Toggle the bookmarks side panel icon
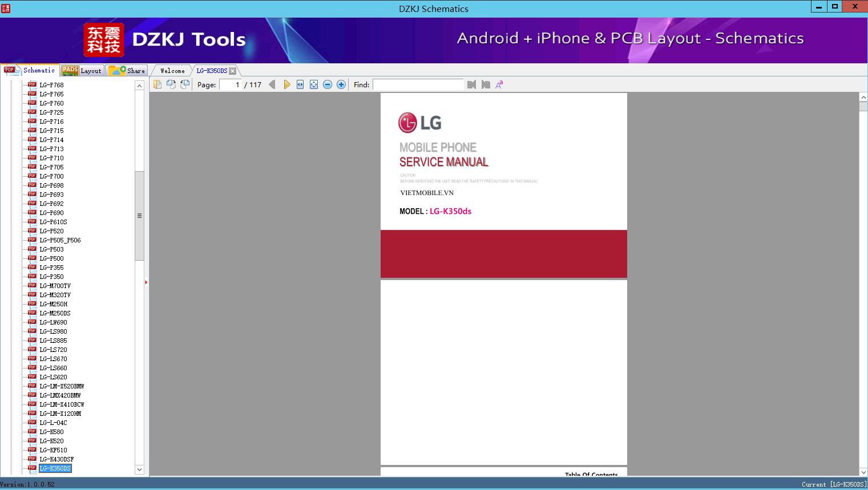Screen dimensions: 868x490 pos(158,84)
